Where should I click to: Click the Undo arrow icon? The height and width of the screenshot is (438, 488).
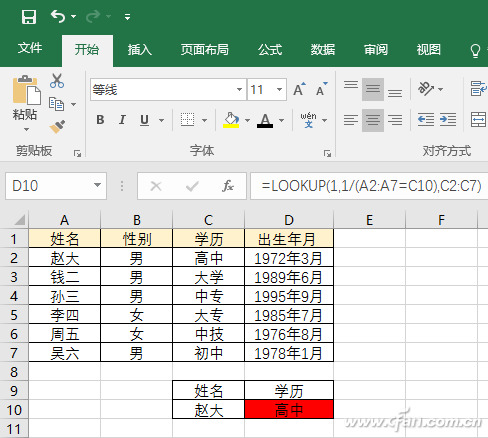[x=58, y=16]
